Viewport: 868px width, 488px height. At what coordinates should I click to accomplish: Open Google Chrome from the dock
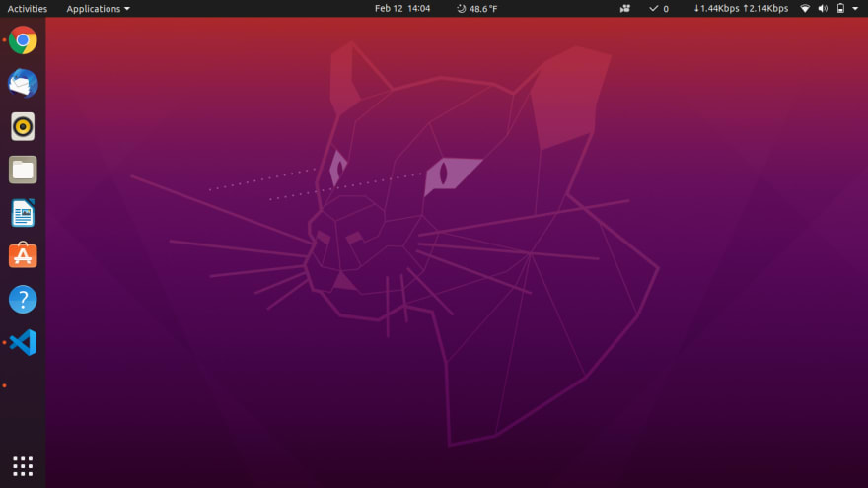[x=23, y=39]
